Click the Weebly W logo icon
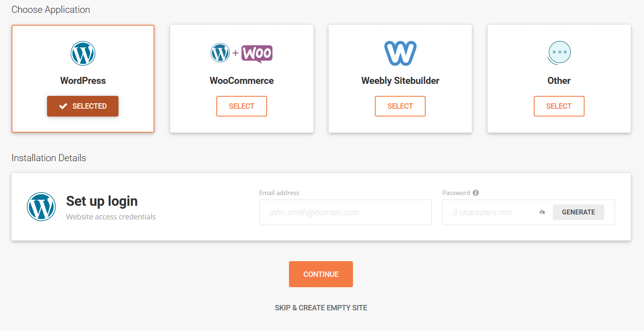The height and width of the screenshot is (331, 644). [x=400, y=53]
